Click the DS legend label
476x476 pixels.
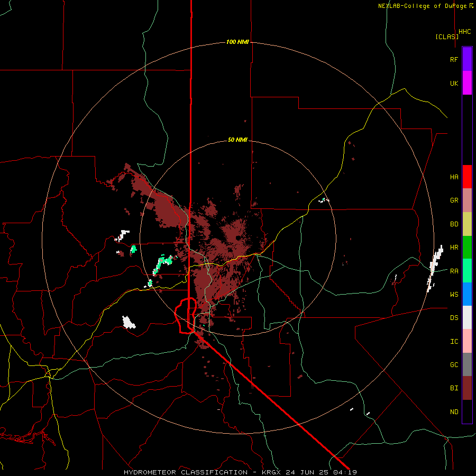454,317
